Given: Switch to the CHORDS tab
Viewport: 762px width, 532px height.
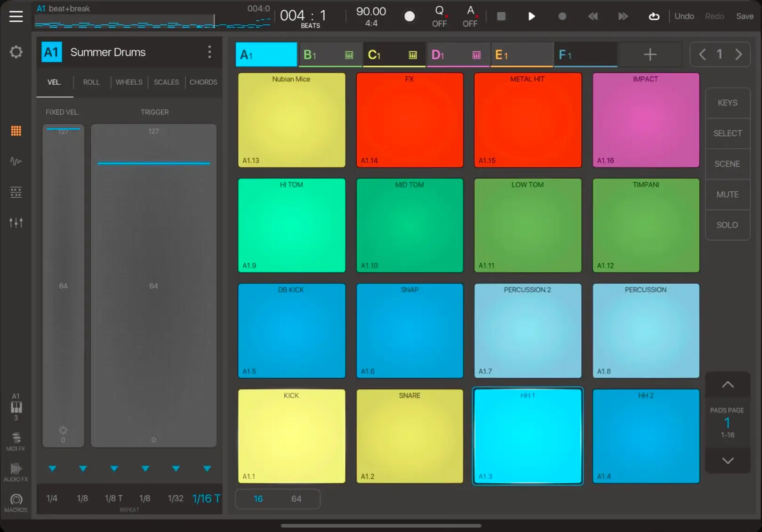Looking at the screenshot, I should [x=203, y=82].
